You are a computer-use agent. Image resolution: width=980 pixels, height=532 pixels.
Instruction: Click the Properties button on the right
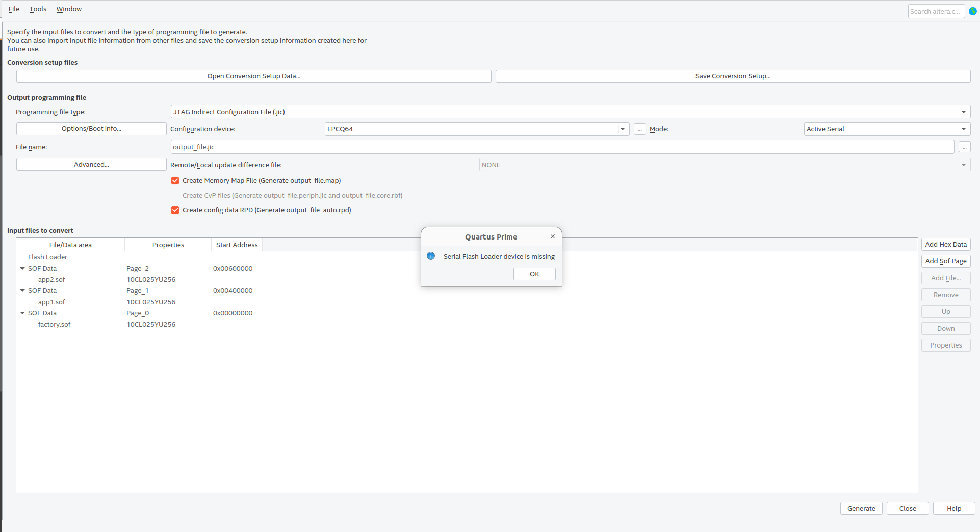tap(946, 345)
